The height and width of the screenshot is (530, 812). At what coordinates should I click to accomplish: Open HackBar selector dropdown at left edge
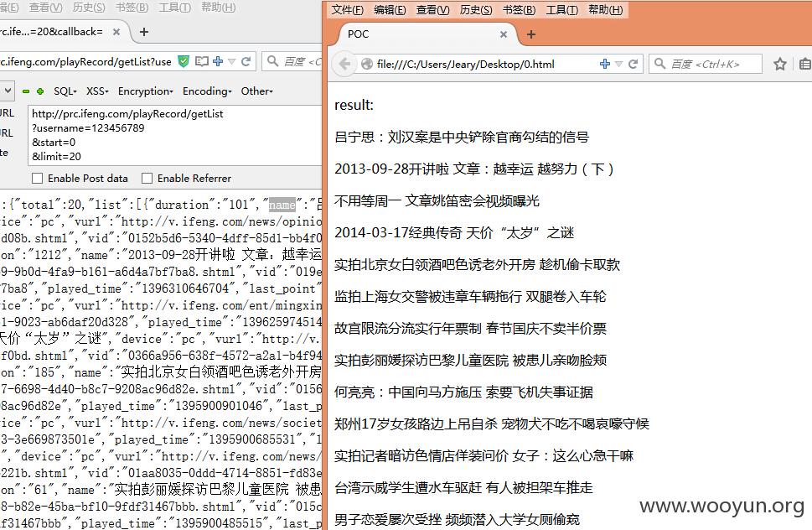(x=8, y=91)
